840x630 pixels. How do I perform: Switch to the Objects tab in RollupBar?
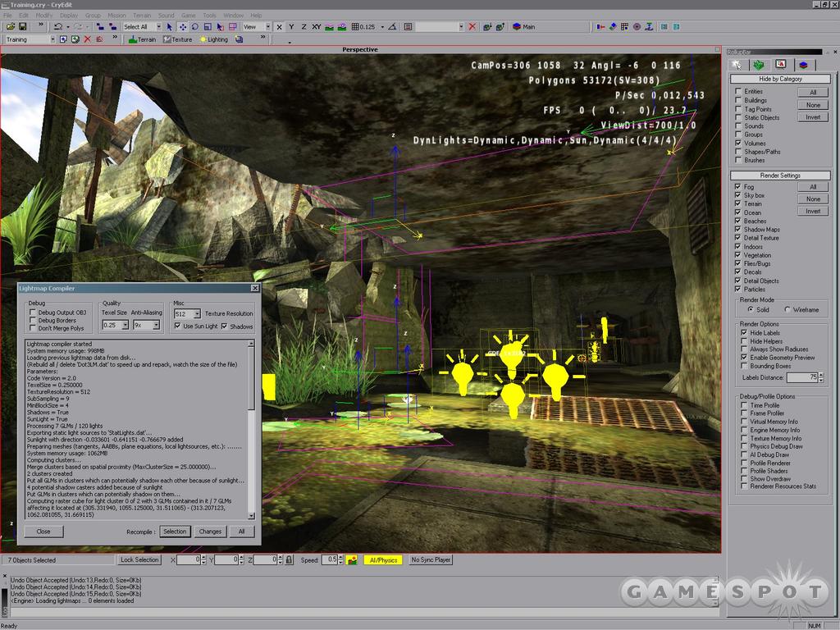click(737, 65)
